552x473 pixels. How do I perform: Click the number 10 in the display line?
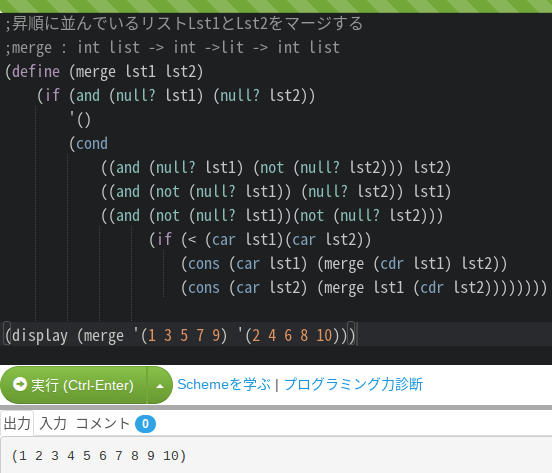pyautogui.click(x=324, y=335)
